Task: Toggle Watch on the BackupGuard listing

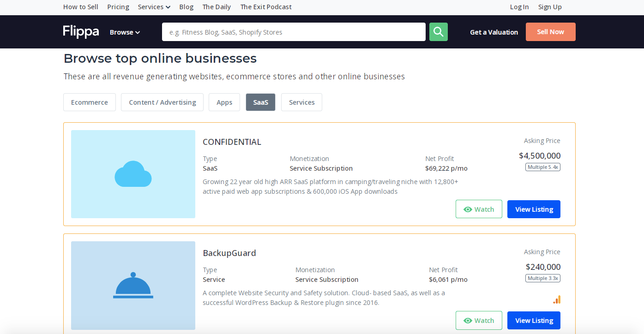Action: pos(479,320)
